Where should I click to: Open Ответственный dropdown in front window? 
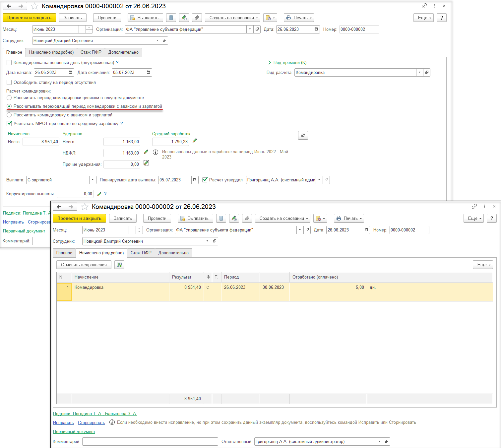pos(380,441)
